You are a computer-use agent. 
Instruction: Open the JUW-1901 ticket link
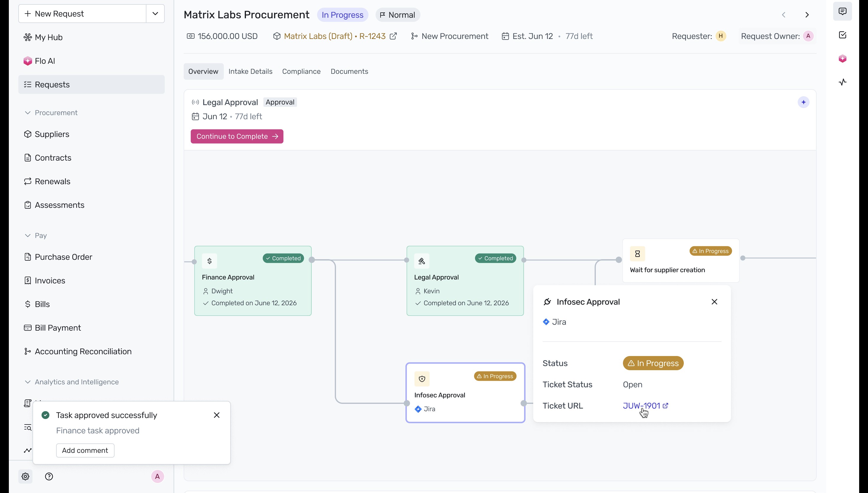(x=642, y=406)
